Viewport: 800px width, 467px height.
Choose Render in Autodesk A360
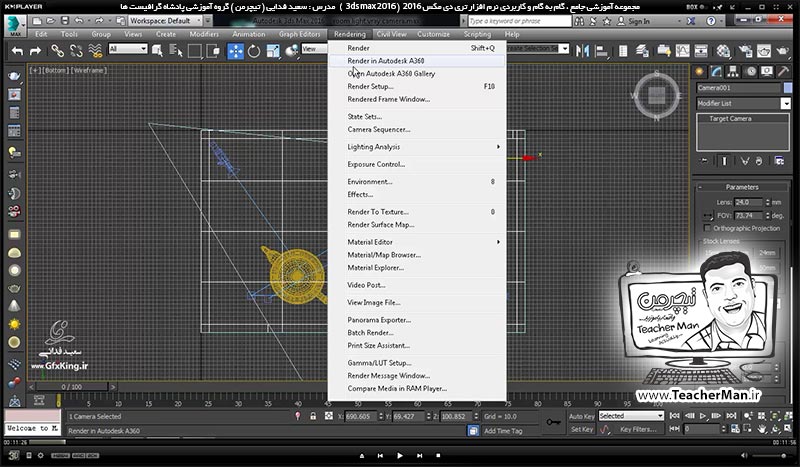(417, 61)
